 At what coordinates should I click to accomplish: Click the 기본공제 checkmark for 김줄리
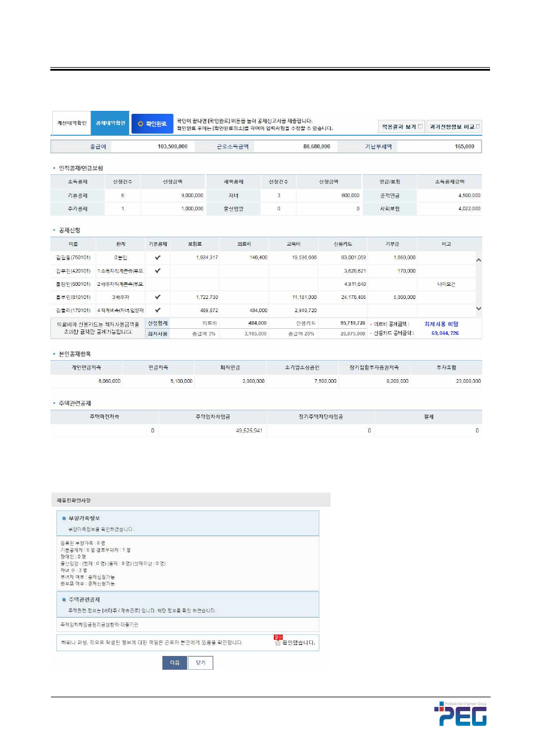coord(158,310)
